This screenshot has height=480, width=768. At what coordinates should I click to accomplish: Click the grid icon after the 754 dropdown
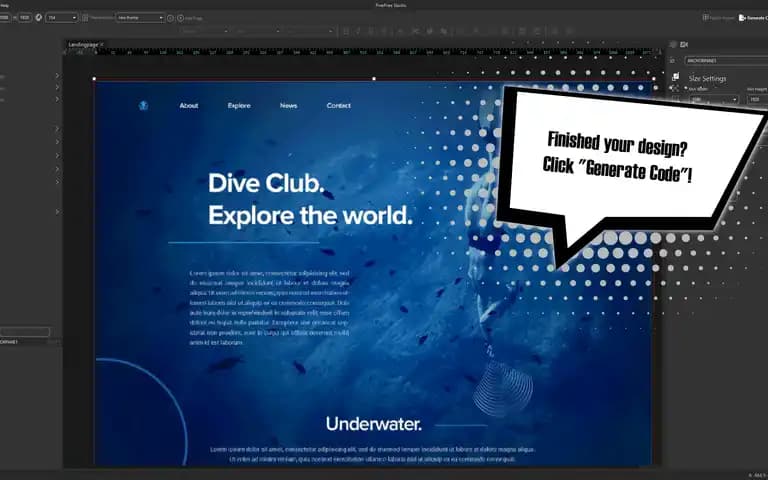point(85,18)
